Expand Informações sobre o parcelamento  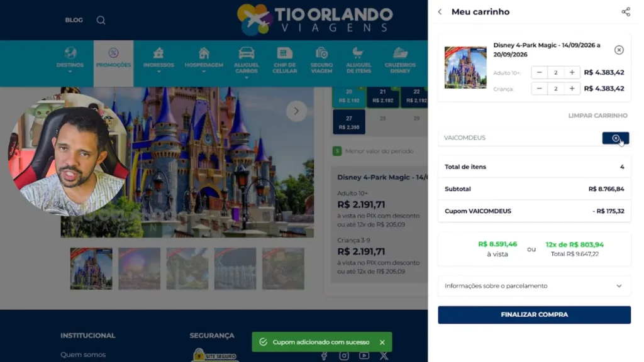(x=534, y=286)
